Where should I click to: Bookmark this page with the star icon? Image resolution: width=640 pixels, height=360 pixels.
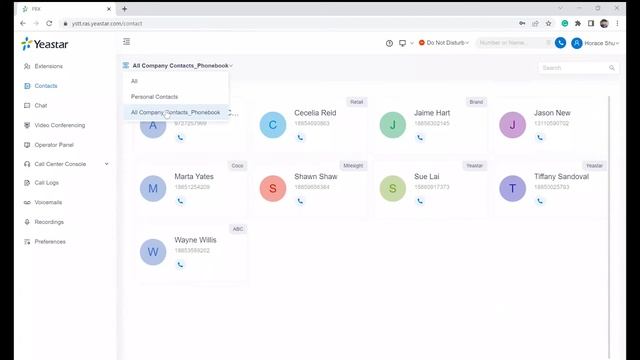549,24
